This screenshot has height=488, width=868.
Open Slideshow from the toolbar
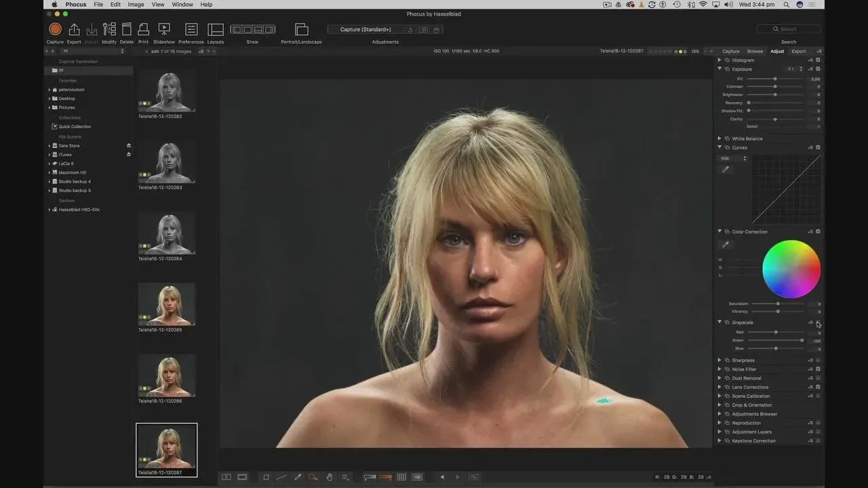coord(164,29)
